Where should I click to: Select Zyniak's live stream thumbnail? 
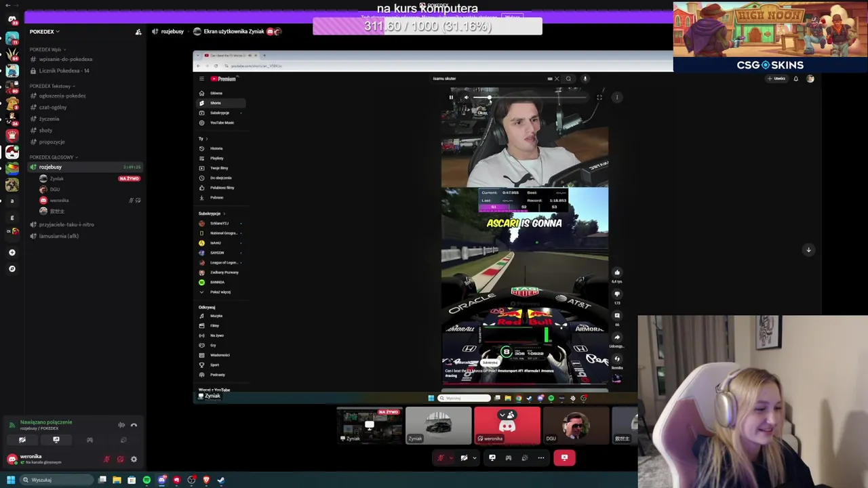[x=370, y=426]
